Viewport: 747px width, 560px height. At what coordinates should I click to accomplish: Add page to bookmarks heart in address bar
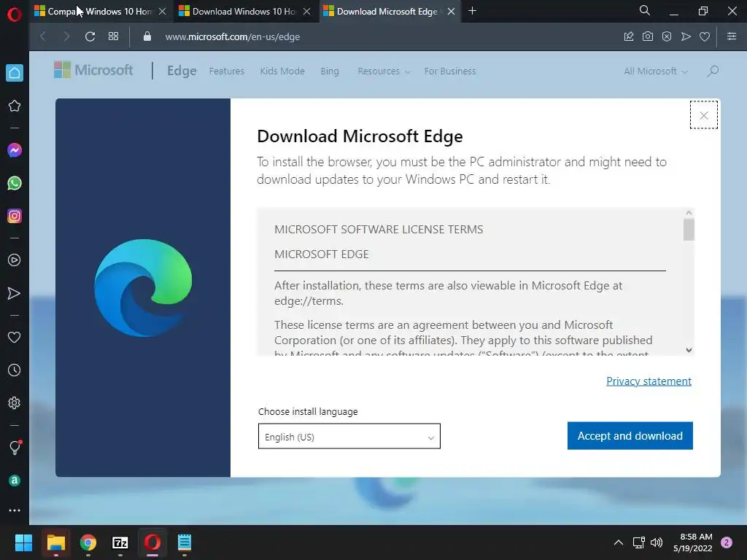click(705, 36)
